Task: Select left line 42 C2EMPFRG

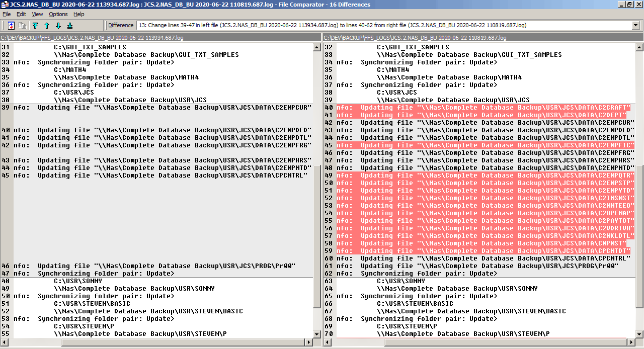Action: [163, 145]
